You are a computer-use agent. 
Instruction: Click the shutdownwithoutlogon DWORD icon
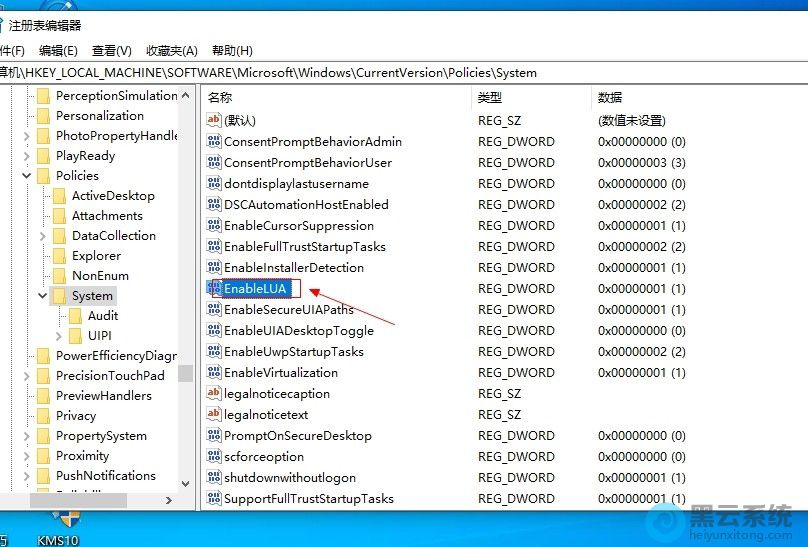pyautogui.click(x=213, y=478)
